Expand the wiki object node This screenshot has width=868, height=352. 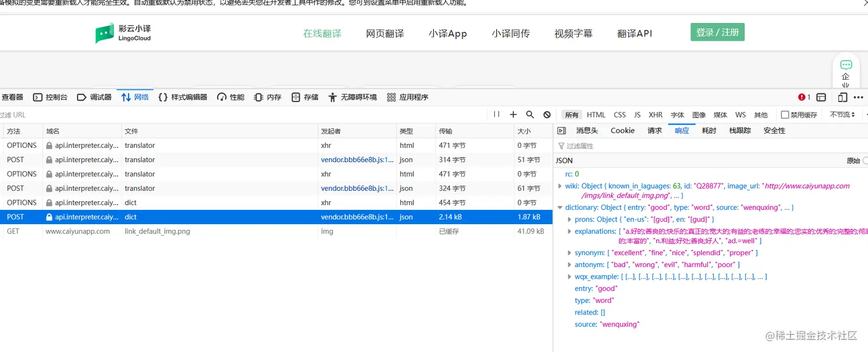pyautogui.click(x=560, y=186)
